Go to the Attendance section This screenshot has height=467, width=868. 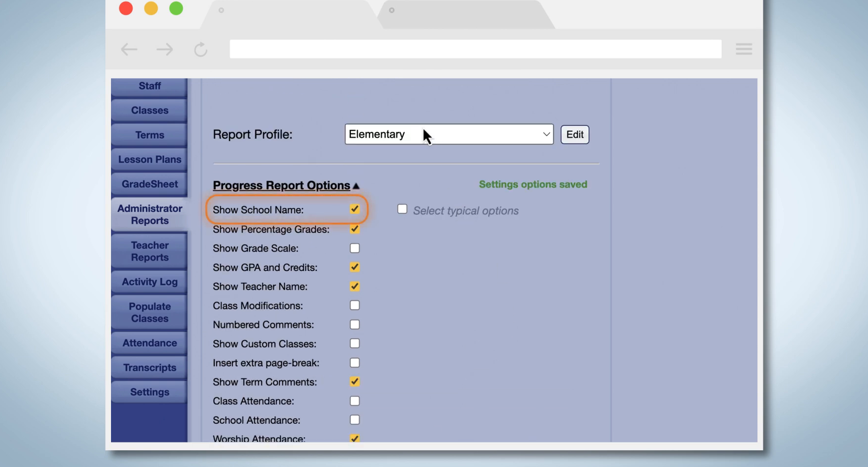[149, 343]
